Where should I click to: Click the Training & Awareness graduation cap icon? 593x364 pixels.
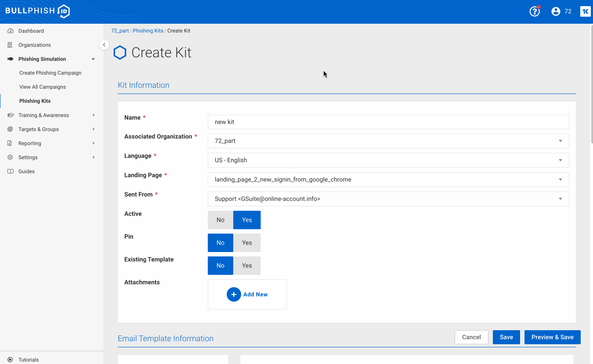(x=10, y=115)
